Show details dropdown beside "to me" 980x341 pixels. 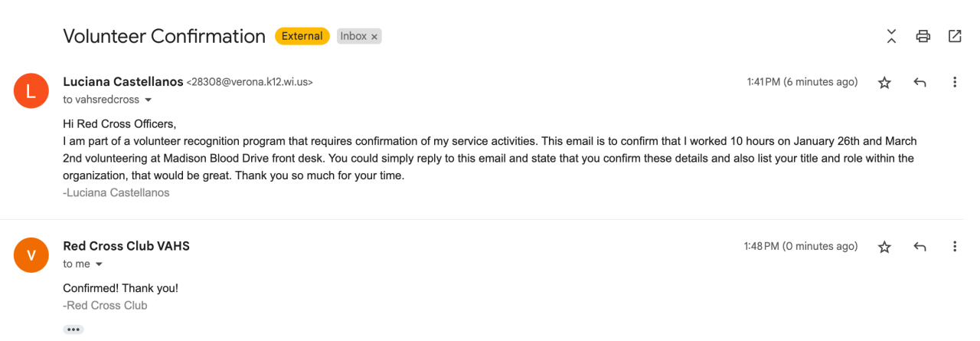[99, 264]
